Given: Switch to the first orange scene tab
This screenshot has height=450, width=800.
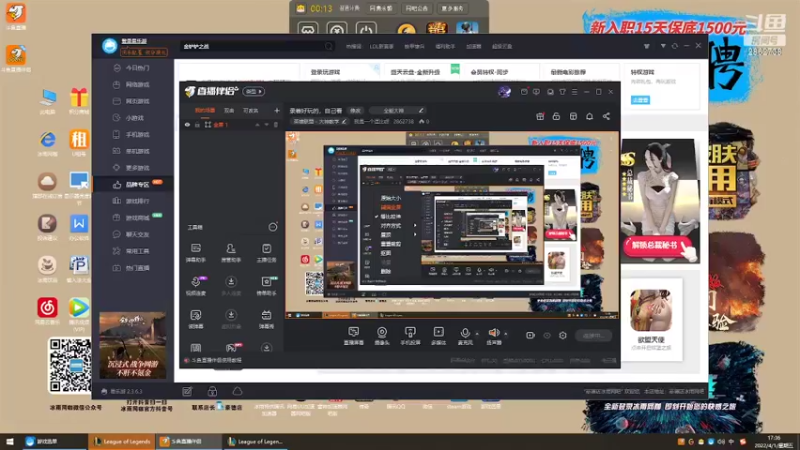Looking at the screenshot, I should (205, 110).
